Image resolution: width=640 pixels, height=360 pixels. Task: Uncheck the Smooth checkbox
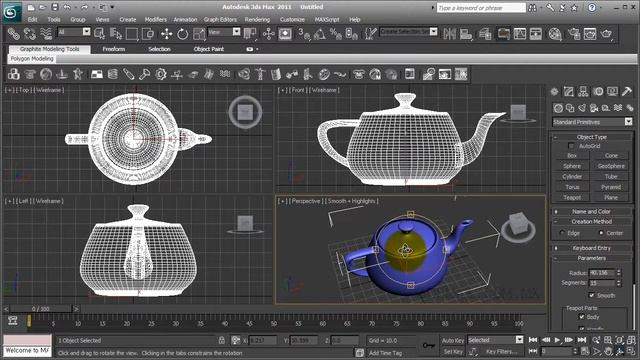click(591, 295)
